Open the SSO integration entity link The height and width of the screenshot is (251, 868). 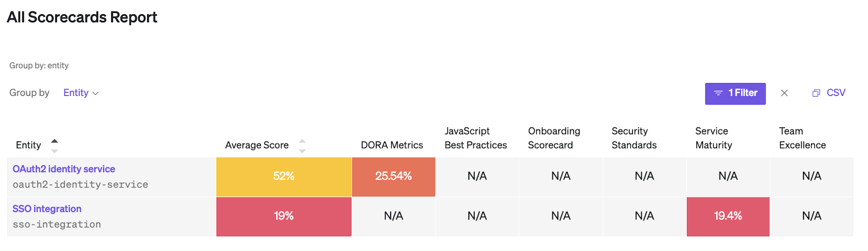(x=47, y=209)
